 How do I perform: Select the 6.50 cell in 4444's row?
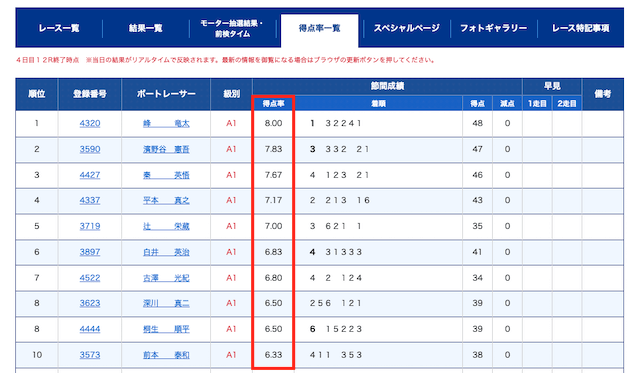point(273,329)
